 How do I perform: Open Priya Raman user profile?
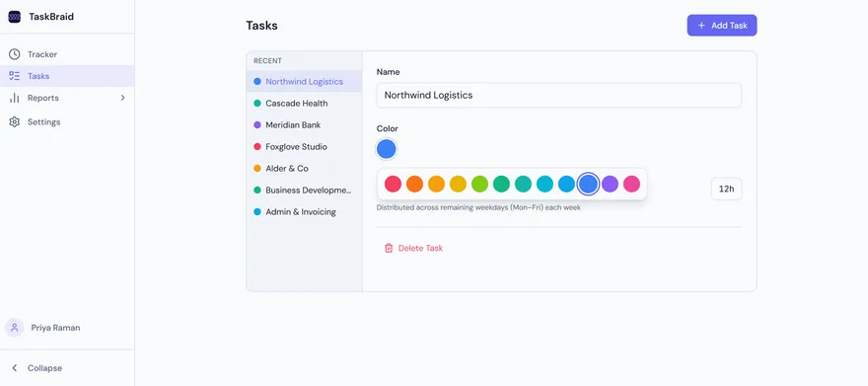tap(67, 328)
